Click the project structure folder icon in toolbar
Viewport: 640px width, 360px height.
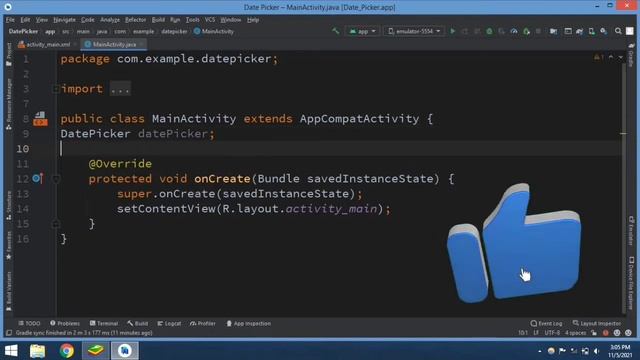tap(553, 31)
